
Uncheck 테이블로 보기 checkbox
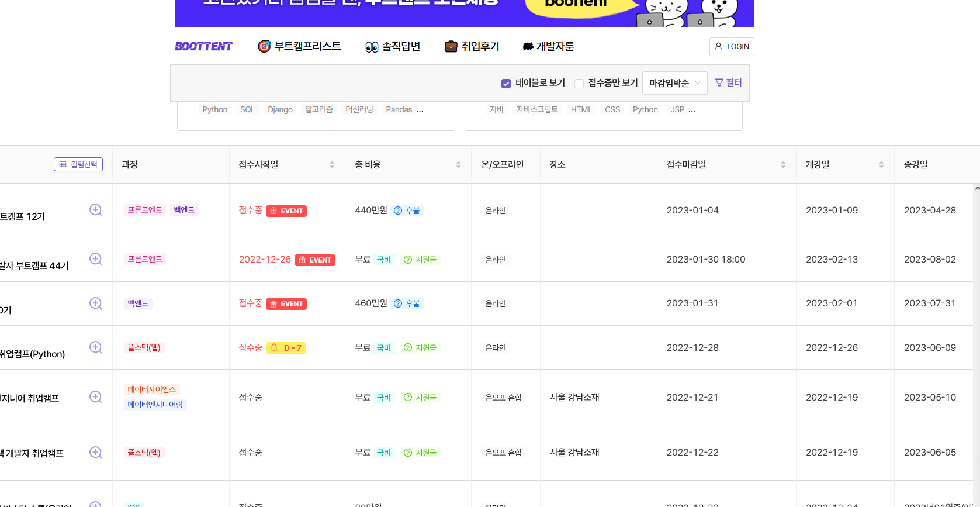506,84
